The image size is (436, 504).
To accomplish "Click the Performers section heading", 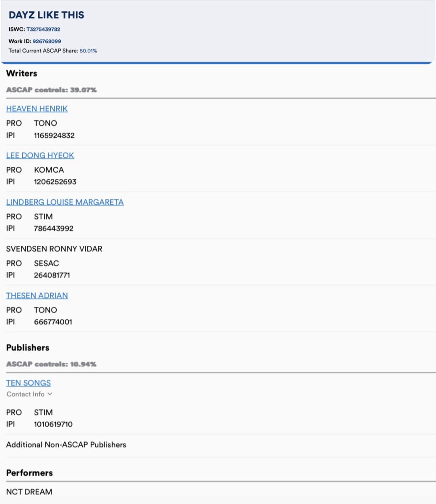I will [29, 473].
